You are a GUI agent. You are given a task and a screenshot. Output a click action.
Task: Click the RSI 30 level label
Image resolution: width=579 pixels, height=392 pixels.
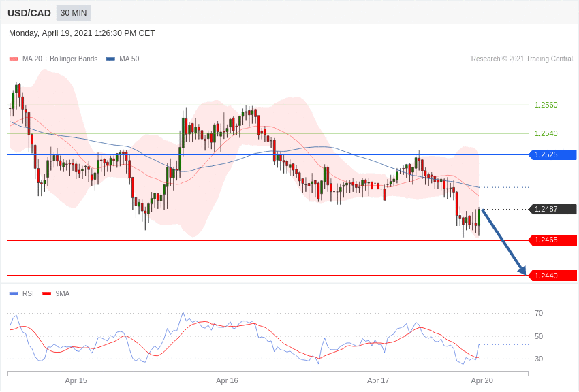point(539,359)
